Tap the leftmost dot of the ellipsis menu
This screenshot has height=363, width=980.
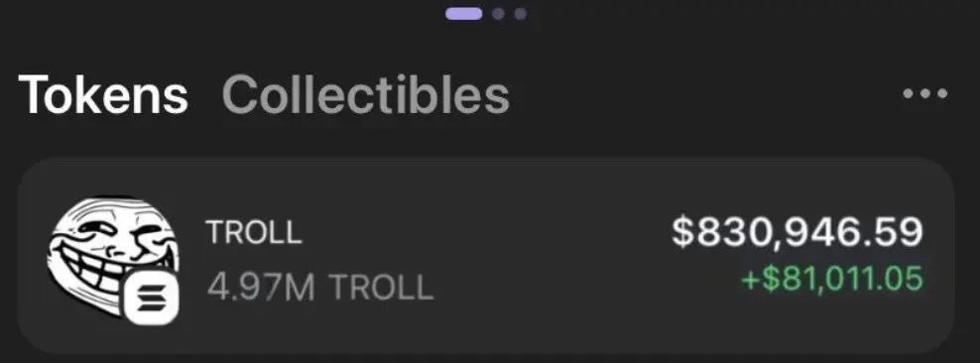910,94
